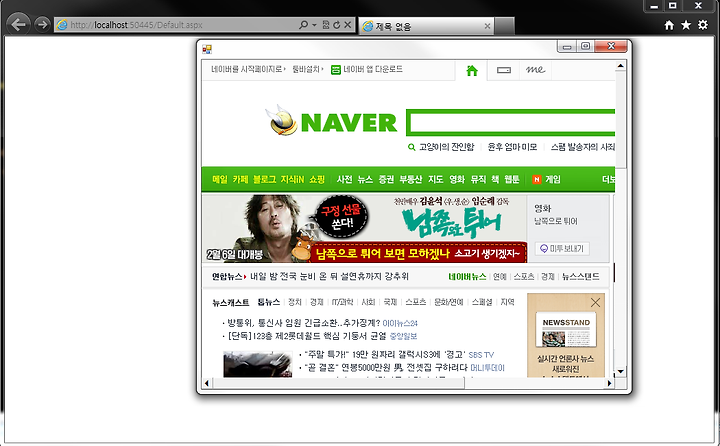The width and height of the screenshot is (720, 446).
Task: Open '증권' in green menu bar
Action: 386,180
